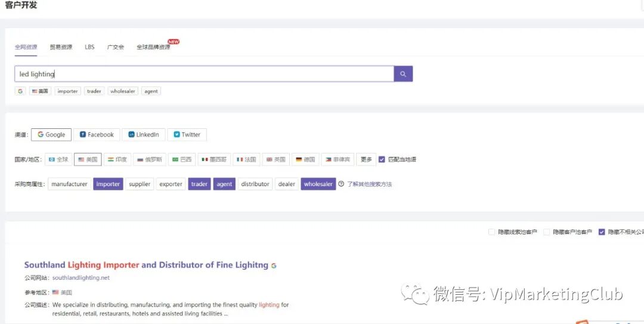Toggle manufacturer buyer attribute
Image resolution: width=644 pixels, height=324 pixels.
pyautogui.click(x=69, y=184)
